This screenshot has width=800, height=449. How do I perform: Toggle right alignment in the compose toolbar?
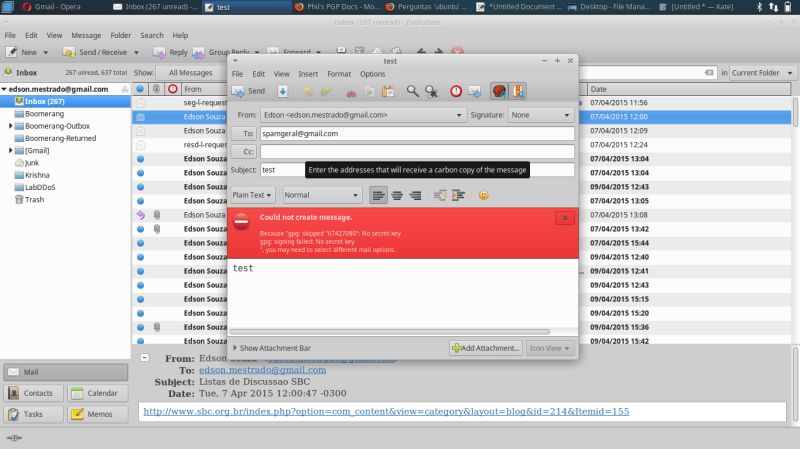[x=415, y=195]
